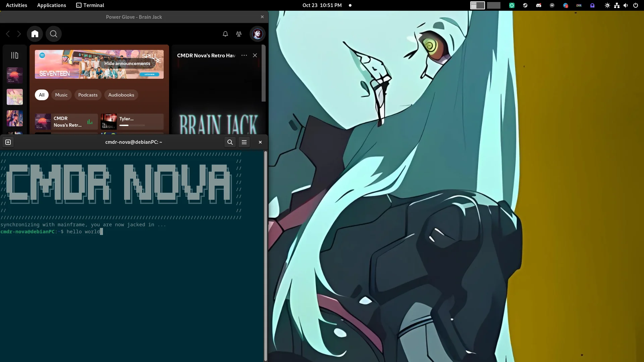Open the terminal hamburger menu
The width and height of the screenshot is (644, 362).
[x=244, y=142]
